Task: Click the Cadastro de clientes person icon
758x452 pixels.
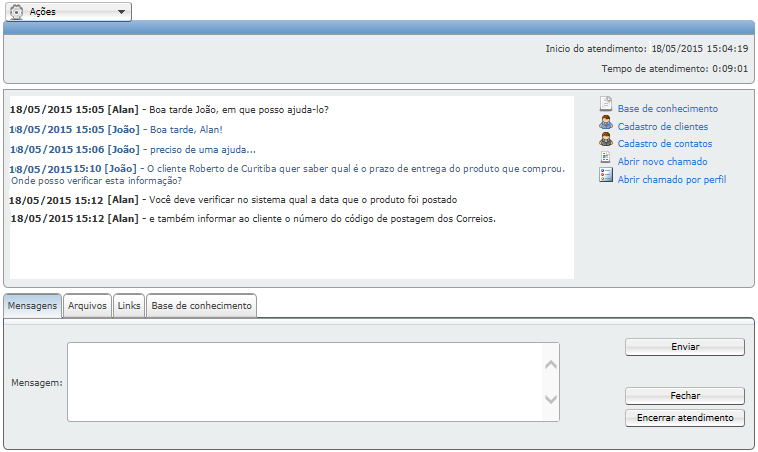Action: [606, 122]
